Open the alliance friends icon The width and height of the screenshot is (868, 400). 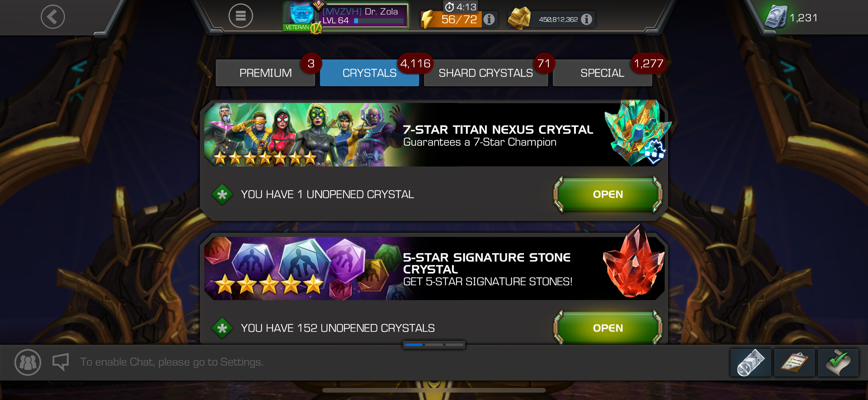click(28, 362)
